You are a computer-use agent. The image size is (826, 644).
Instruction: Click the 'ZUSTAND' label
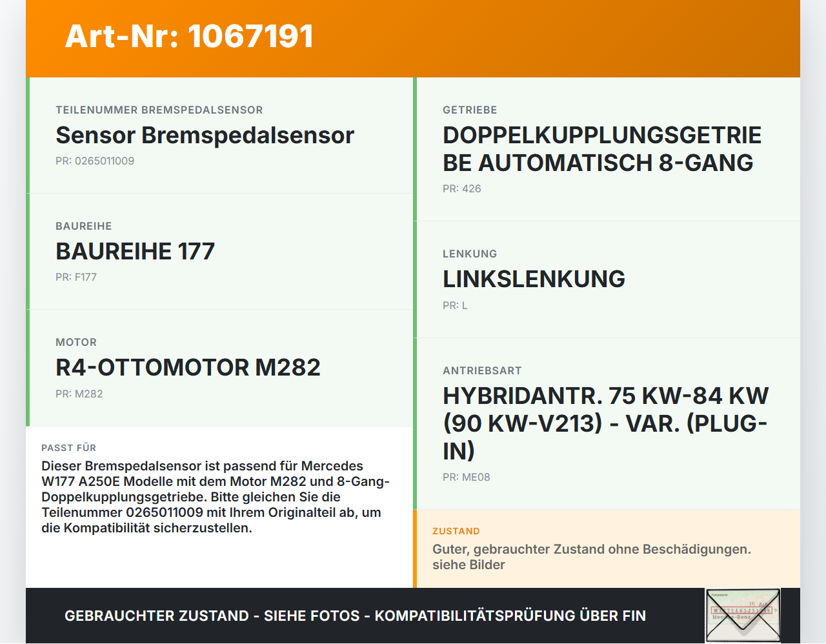point(456,531)
